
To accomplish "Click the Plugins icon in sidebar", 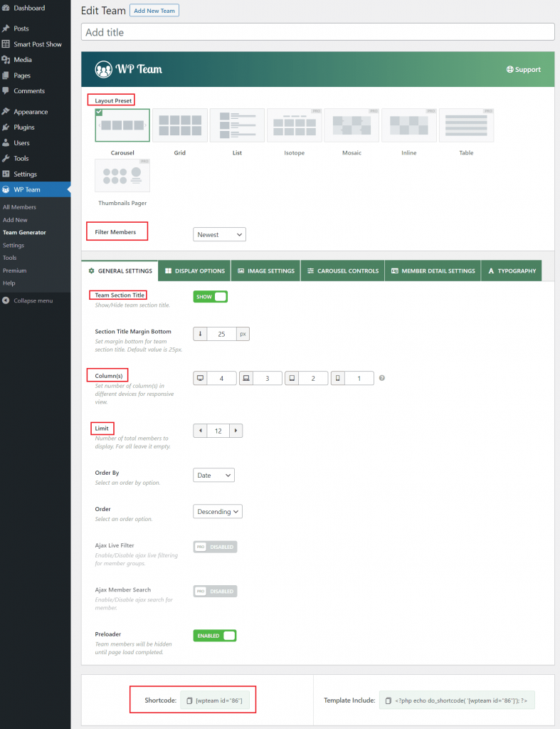I will tap(6, 127).
